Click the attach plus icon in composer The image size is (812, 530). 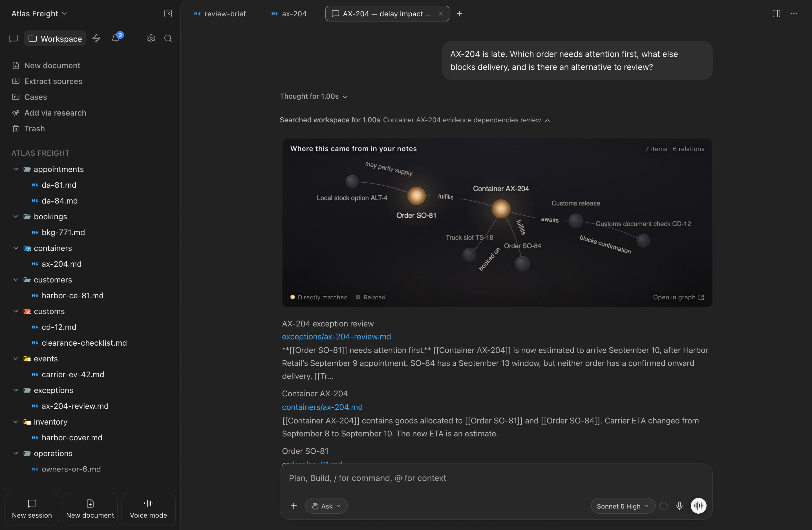(294, 506)
